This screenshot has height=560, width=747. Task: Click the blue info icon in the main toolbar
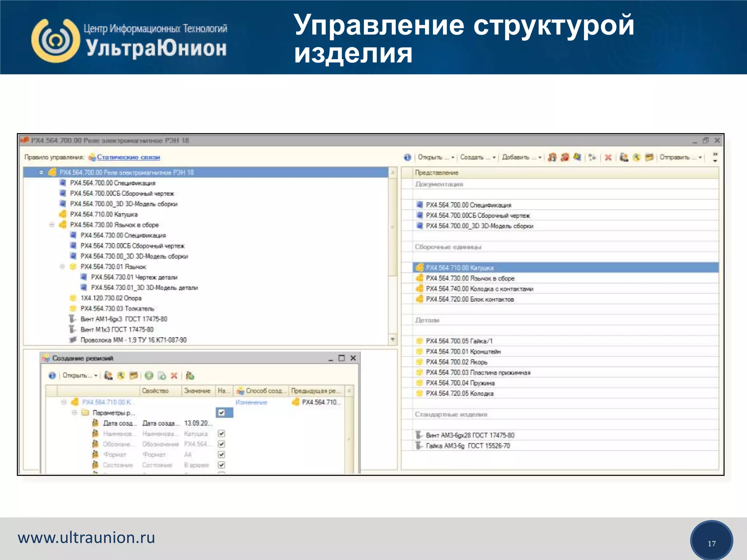tap(407, 157)
